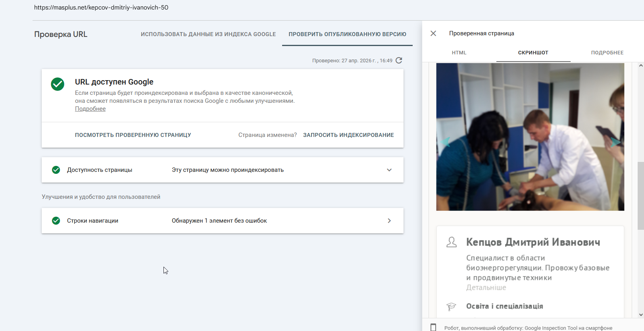This screenshot has height=331, width=644.
Task: Click the Эту страницу можно проиндексировать text
Action: pos(228,170)
